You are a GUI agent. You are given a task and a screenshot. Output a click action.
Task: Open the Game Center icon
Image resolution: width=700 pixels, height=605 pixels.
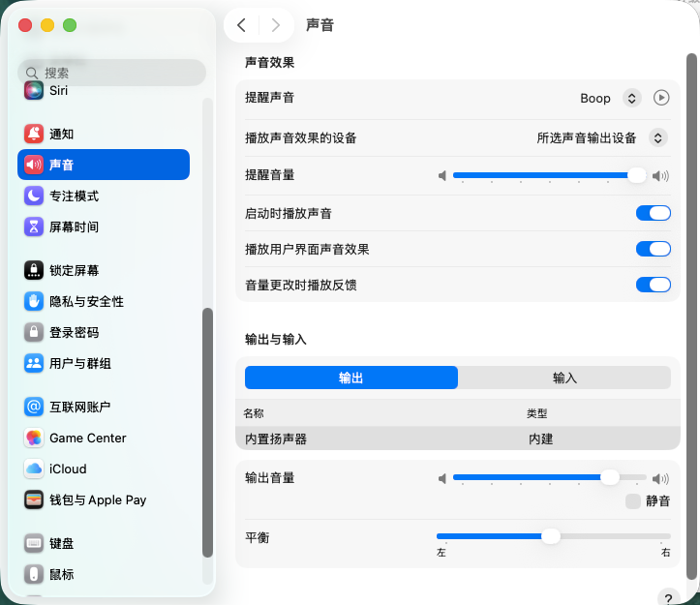pos(34,438)
